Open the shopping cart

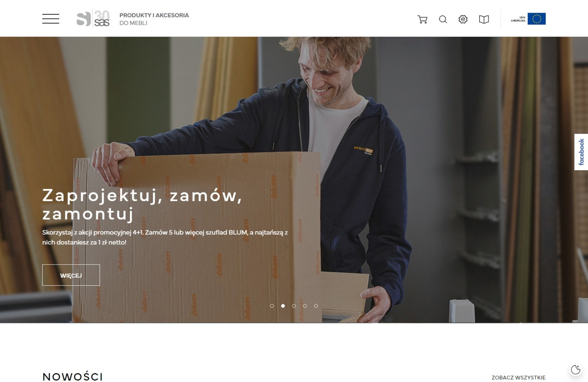422,19
